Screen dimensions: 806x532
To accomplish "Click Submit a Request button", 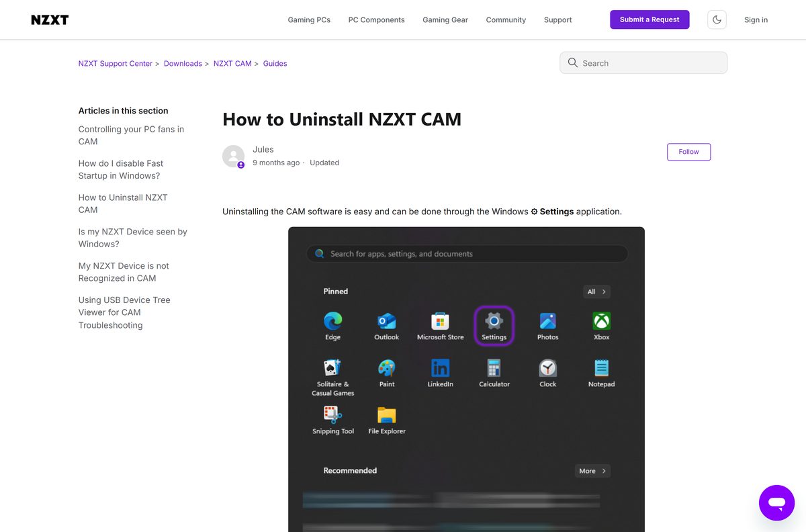I will (x=650, y=19).
